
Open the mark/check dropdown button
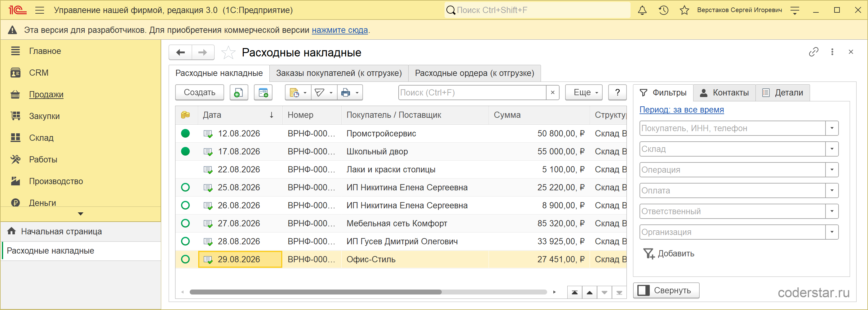click(x=324, y=92)
